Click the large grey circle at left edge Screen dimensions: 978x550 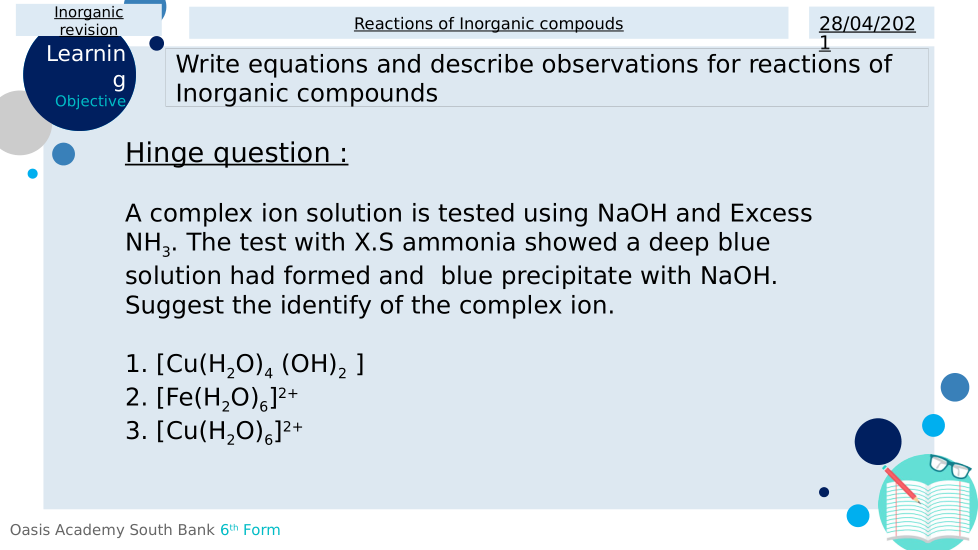coord(17,123)
